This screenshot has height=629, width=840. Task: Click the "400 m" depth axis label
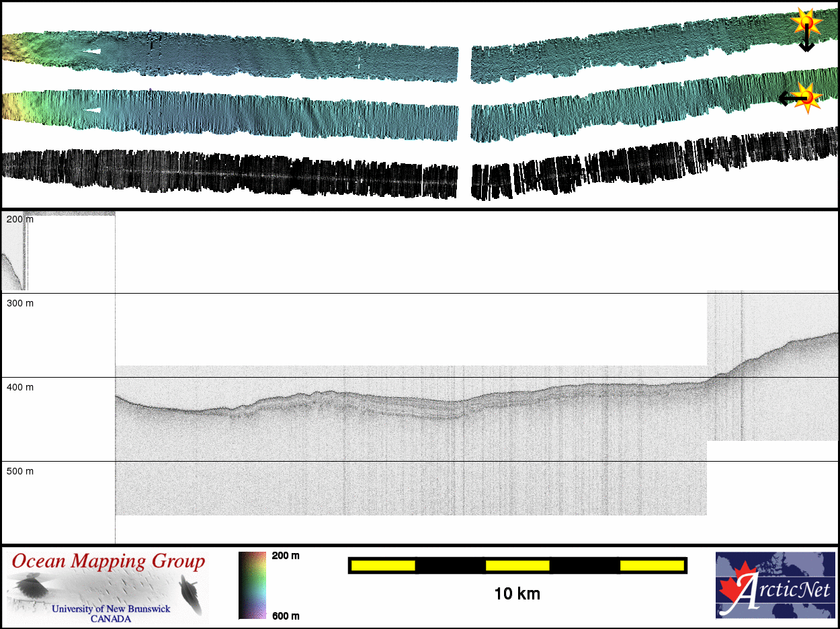click(x=19, y=387)
